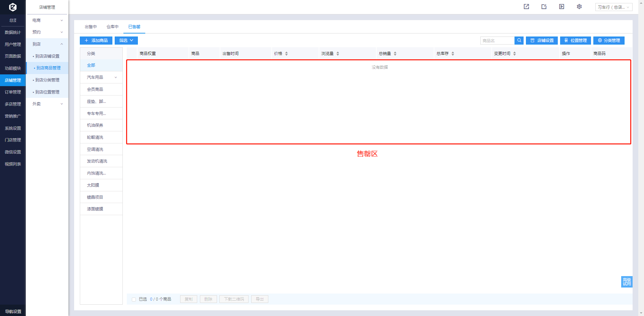Click the 添加商品 button
Image resolution: width=644 pixels, height=316 pixels.
pyautogui.click(x=96, y=41)
